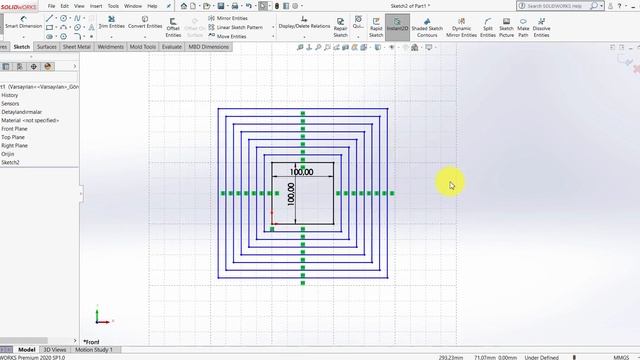Open the DimXpertManager crosshair tab
Viewport: 640px width, 360px height.
tap(33, 66)
